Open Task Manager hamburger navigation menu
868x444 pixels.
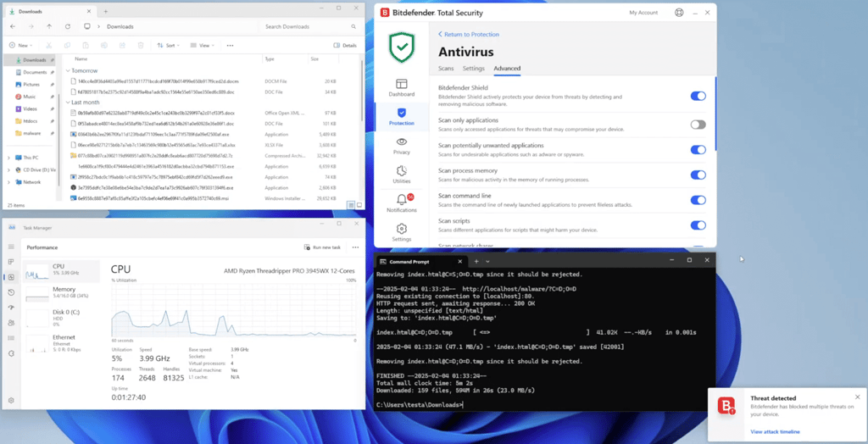click(x=11, y=247)
